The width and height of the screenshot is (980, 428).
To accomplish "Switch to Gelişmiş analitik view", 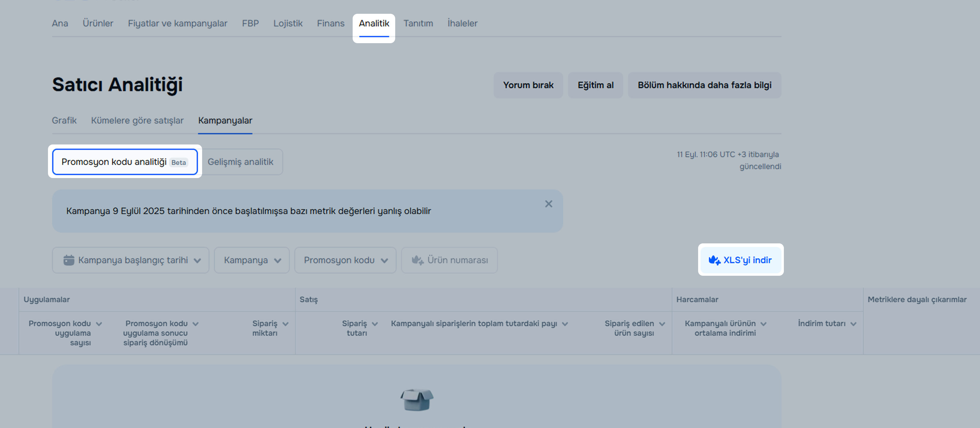I will point(241,162).
